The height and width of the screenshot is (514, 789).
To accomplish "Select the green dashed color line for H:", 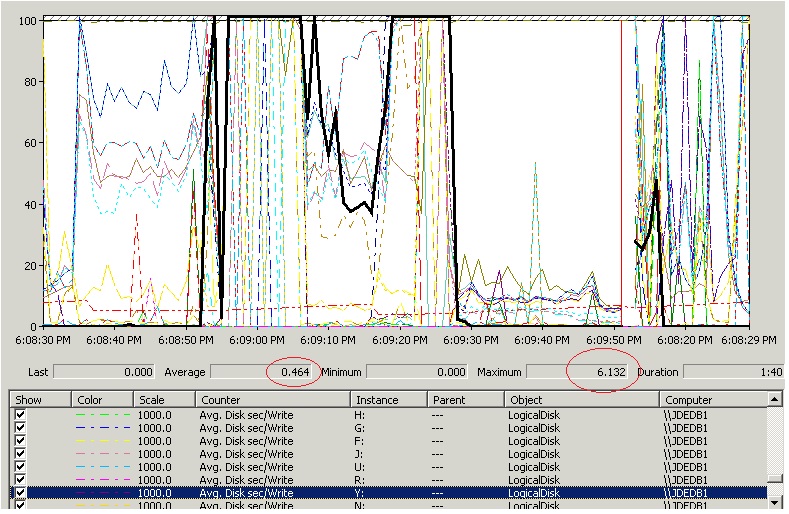I will pos(102,415).
